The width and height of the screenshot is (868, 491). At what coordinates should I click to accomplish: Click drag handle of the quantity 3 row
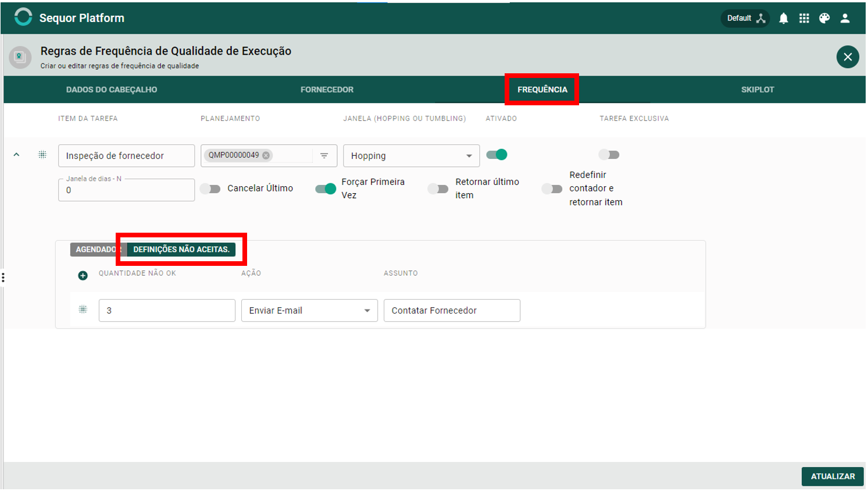(83, 309)
